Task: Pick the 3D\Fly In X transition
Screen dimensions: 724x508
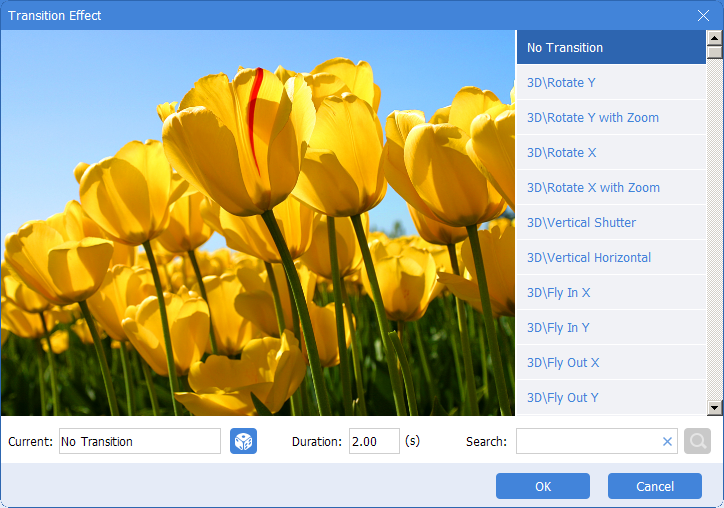Action: 610,293
